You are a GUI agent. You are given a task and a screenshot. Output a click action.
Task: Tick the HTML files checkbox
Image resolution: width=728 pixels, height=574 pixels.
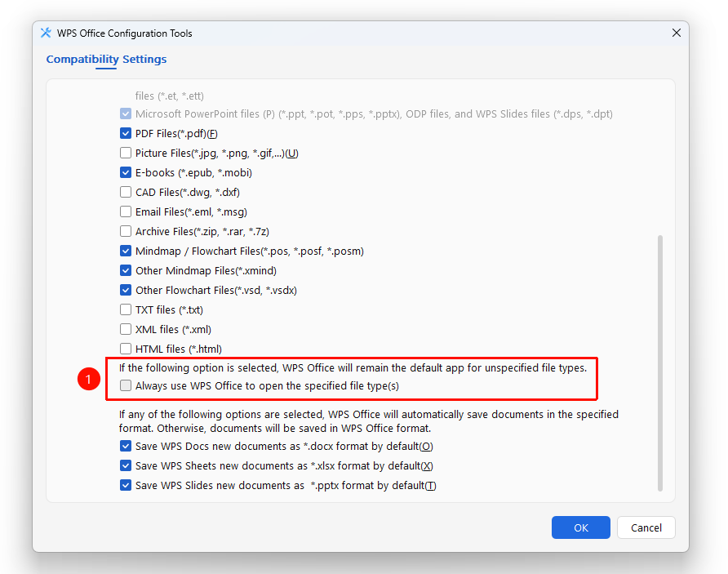tap(126, 349)
